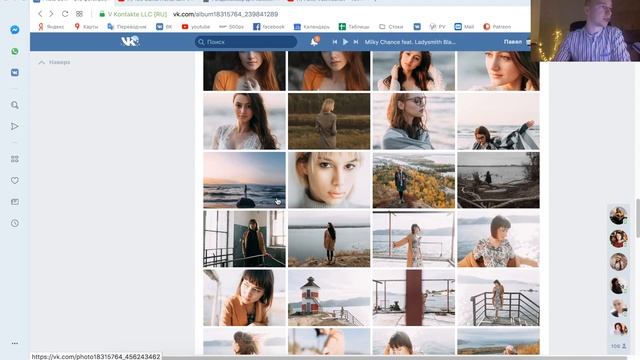640x360 pixels.
Task: Click the VK search field
Action: coord(246,42)
